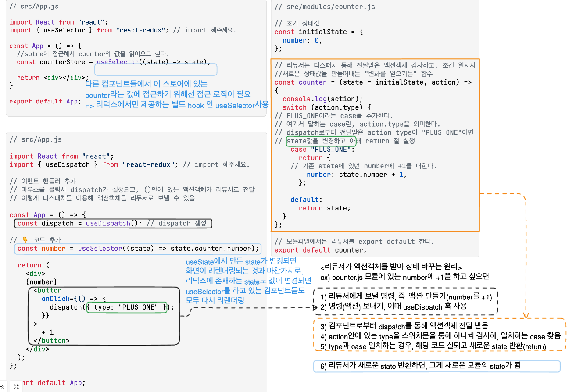Click comment "// 이벤트 핸들러 추가"
This screenshot has width=576, height=392.
(43, 181)
